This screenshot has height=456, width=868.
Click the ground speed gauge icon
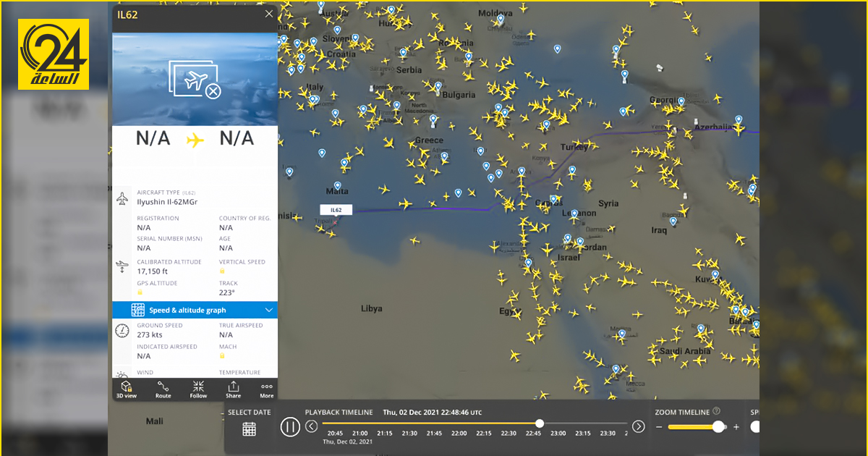click(122, 331)
